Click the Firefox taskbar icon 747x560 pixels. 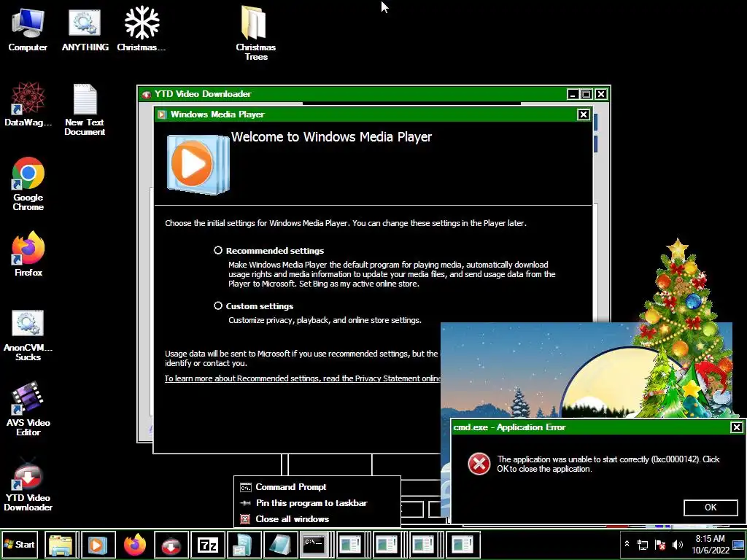[135, 544]
